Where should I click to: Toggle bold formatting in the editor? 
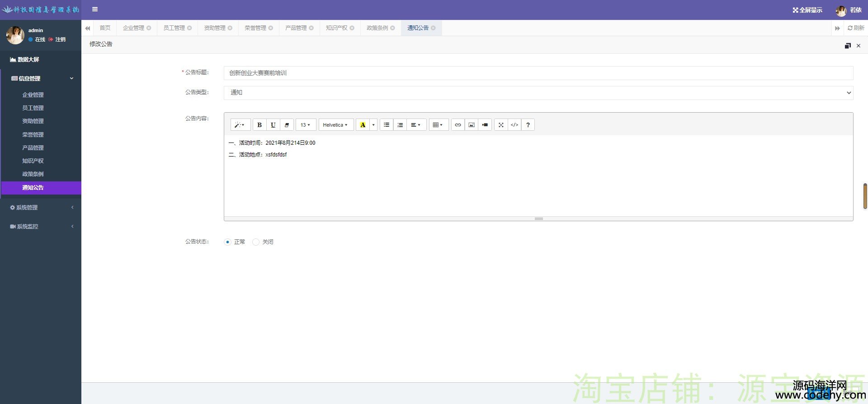tap(259, 125)
